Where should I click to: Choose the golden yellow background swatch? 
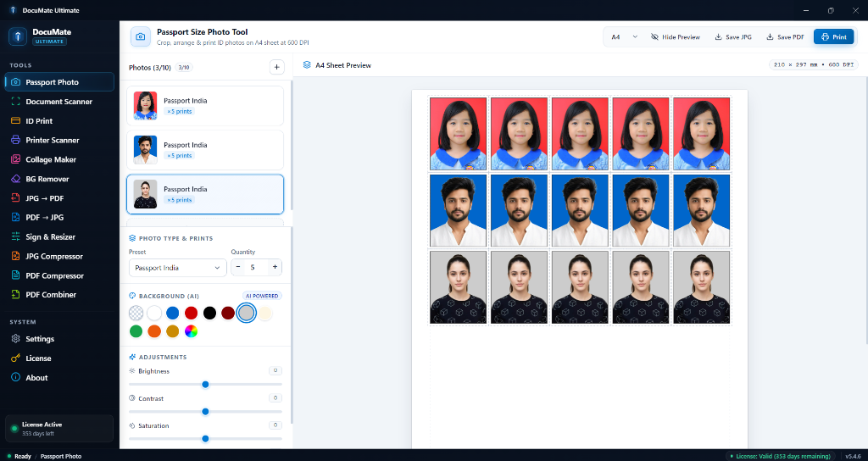tap(173, 331)
